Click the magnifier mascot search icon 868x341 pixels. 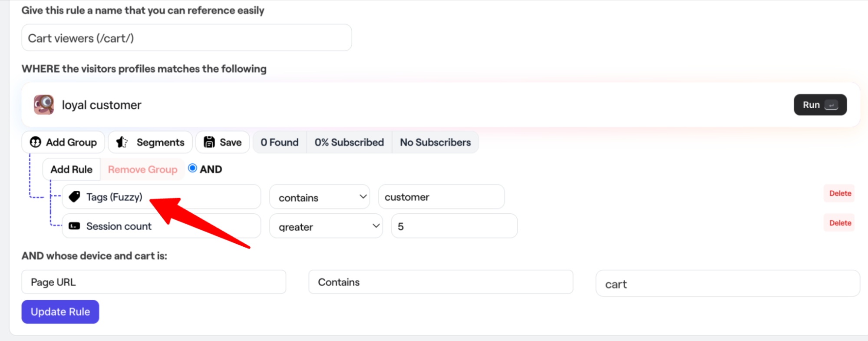[x=44, y=105]
